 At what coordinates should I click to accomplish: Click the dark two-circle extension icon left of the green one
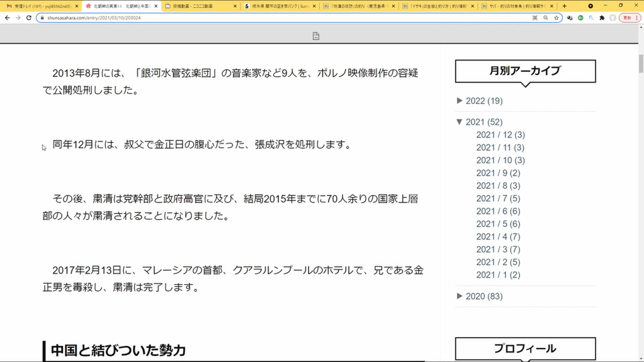[x=570, y=18]
